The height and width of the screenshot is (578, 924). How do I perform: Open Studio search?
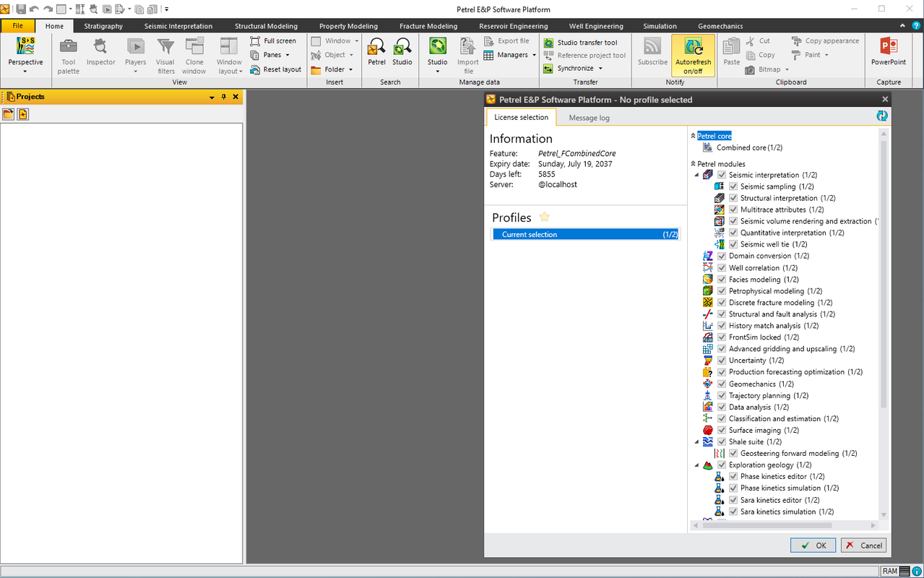click(402, 52)
